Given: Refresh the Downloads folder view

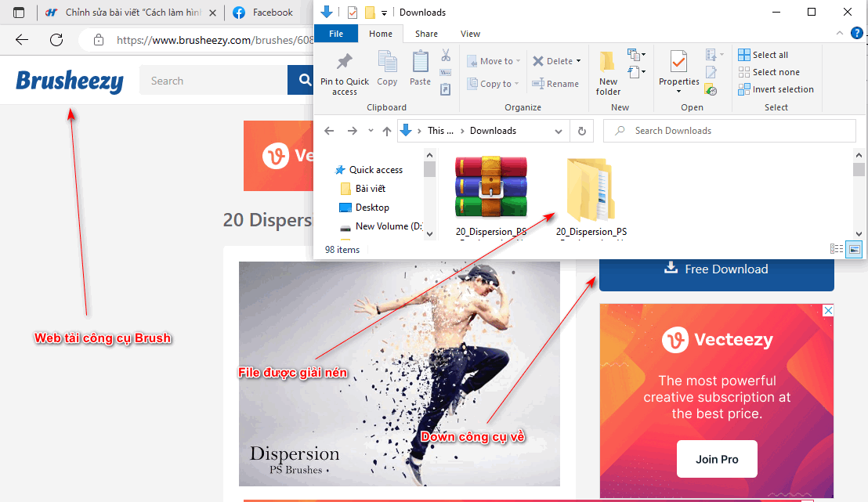Looking at the screenshot, I should pyautogui.click(x=581, y=131).
